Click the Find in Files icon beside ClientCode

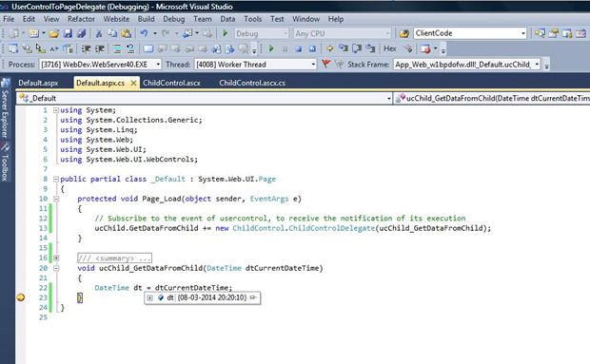tap(404, 33)
